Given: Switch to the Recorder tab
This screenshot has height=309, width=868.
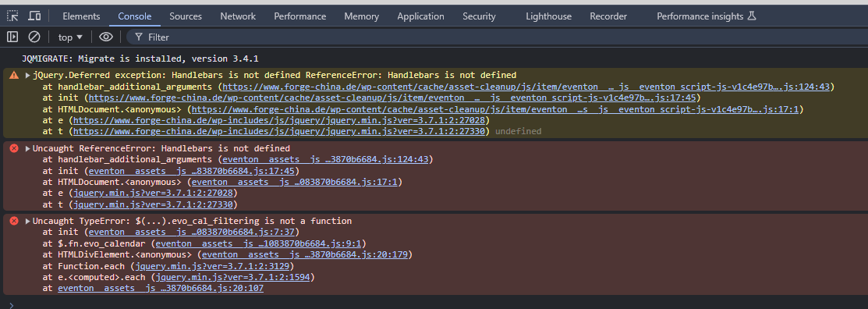Looking at the screenshot, I should 608,16.
